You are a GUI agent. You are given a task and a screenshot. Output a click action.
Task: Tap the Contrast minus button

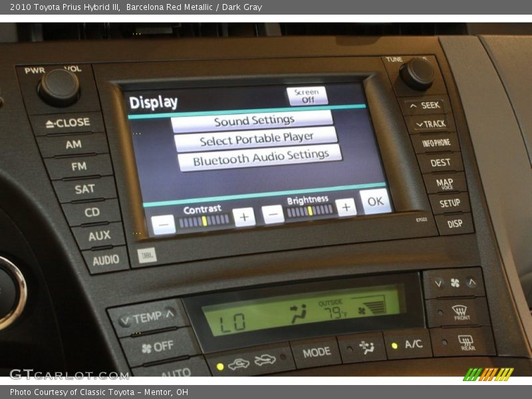[163, 224]
